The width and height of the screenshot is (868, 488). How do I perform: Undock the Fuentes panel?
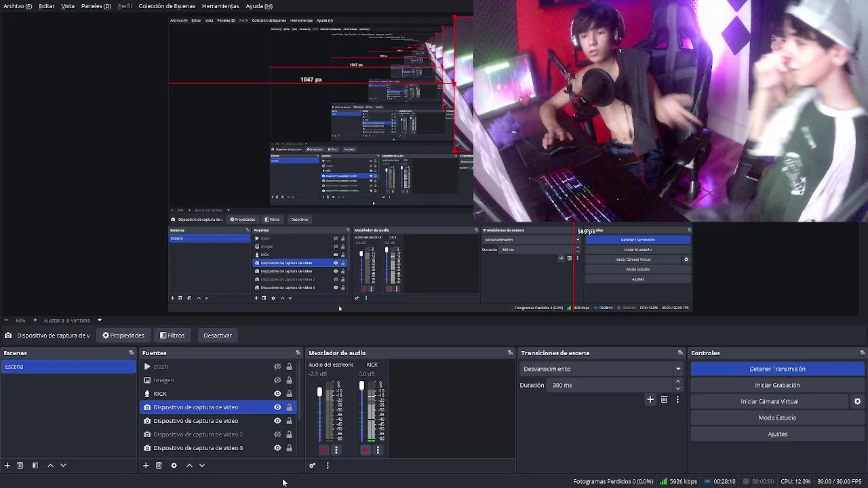298,353
